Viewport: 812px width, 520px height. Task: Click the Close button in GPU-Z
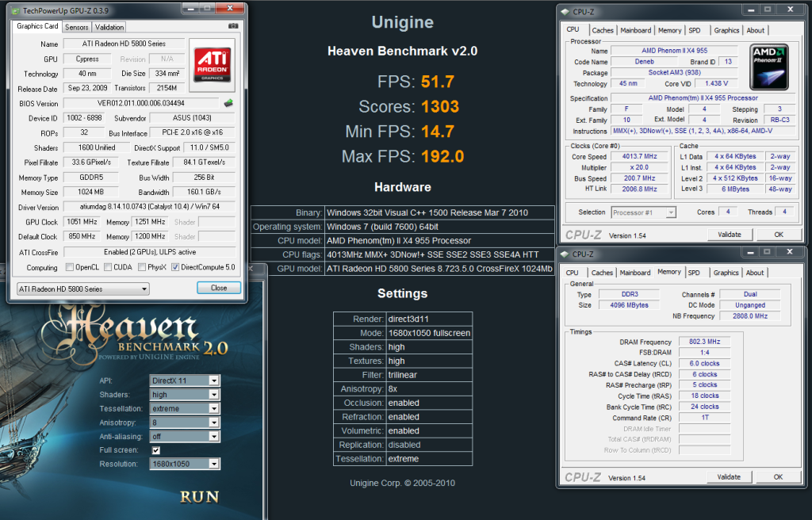point(219,288)
